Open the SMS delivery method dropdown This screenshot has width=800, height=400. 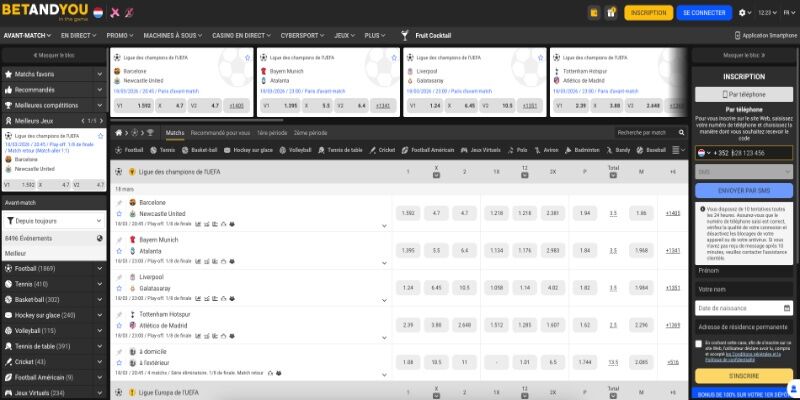point(744,172)
